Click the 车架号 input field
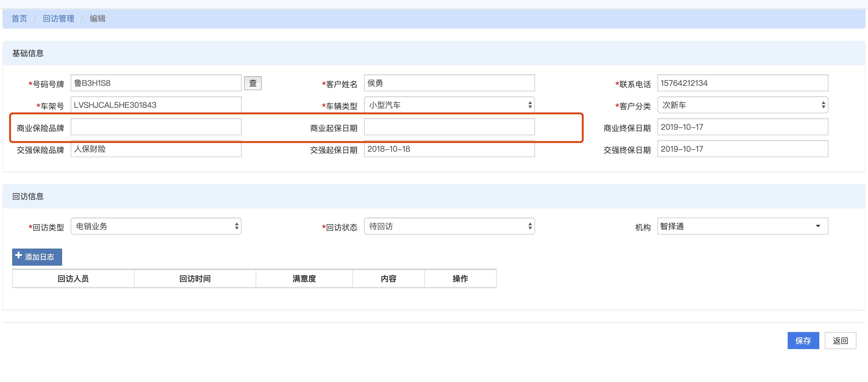The image size is (868, 382). tap(156, 105)
